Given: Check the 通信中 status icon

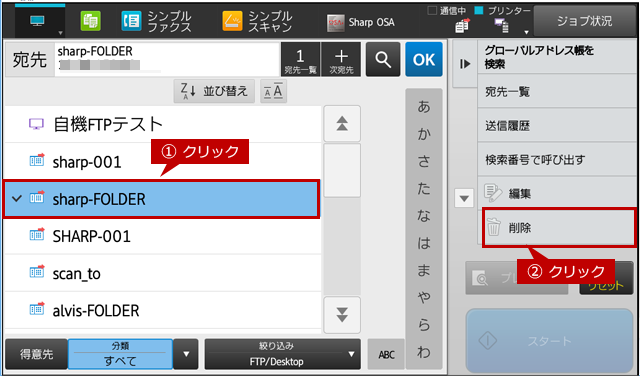Looking at the screenshot, I should click(x=462, y=26).
